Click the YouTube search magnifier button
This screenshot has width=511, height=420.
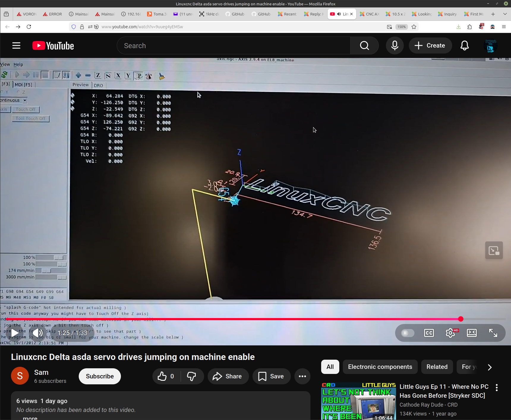[364, 46]
